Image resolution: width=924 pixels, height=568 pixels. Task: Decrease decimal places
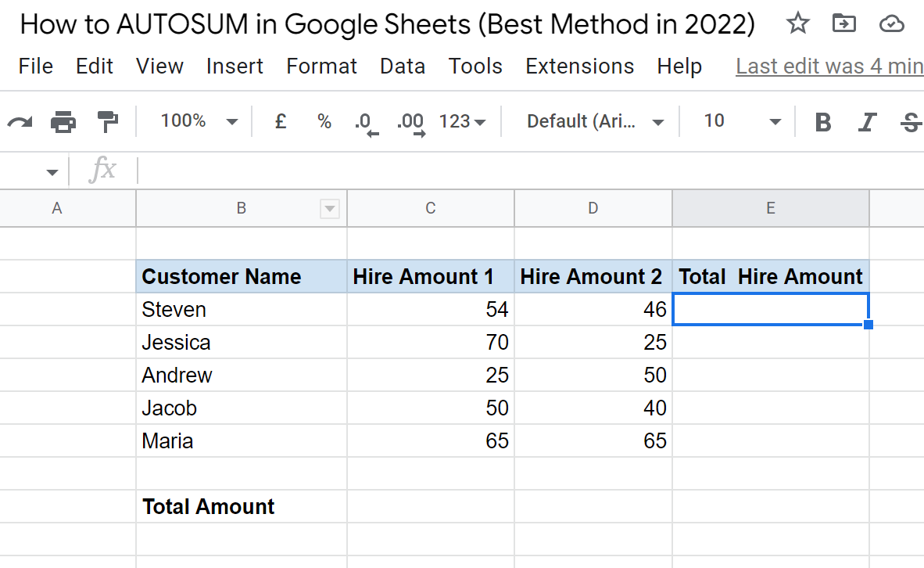click(x=364, y=120)
